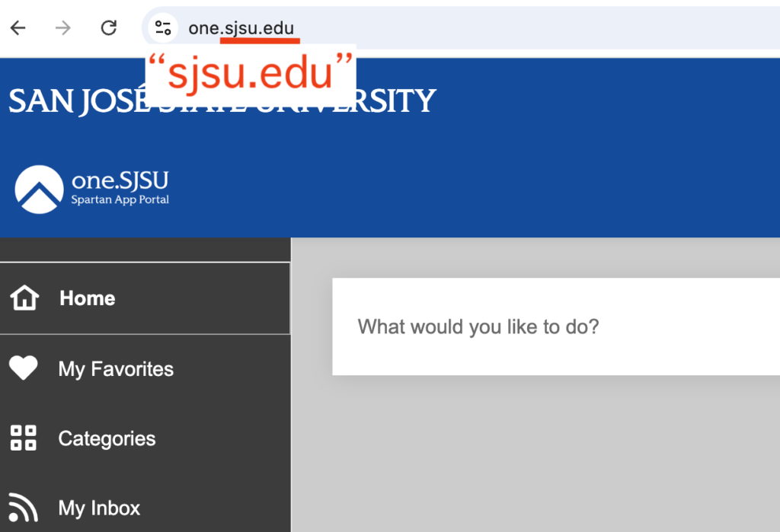Image resolution: width=780 pixels, height=532 pixels.
Task: Open the My Inbox menu label
Action: 99,508
